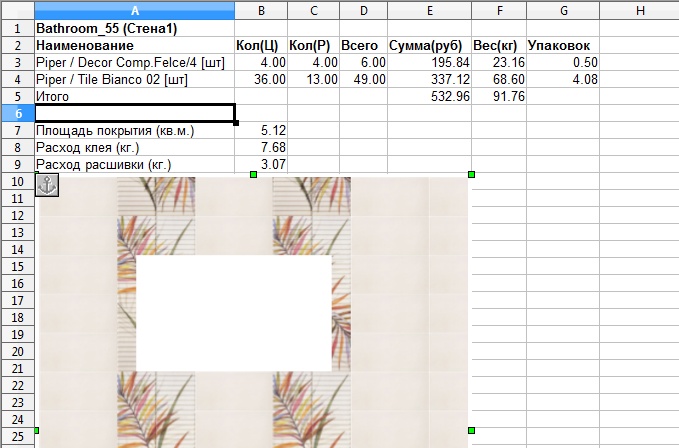This screenshot has width=679, height=448.
Task: Click cell with value 68.60
Action: pyautogui.click(x=499, y=80)
